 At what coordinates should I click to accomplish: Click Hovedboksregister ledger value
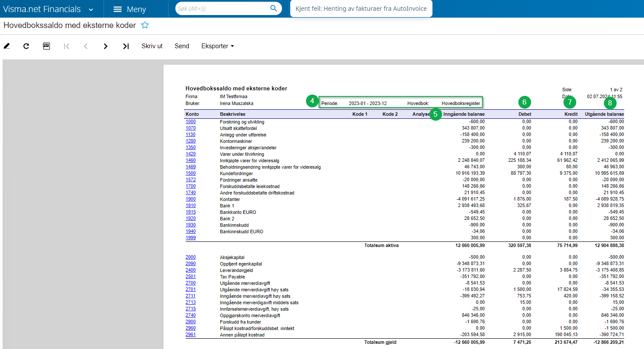click(461, 103)
